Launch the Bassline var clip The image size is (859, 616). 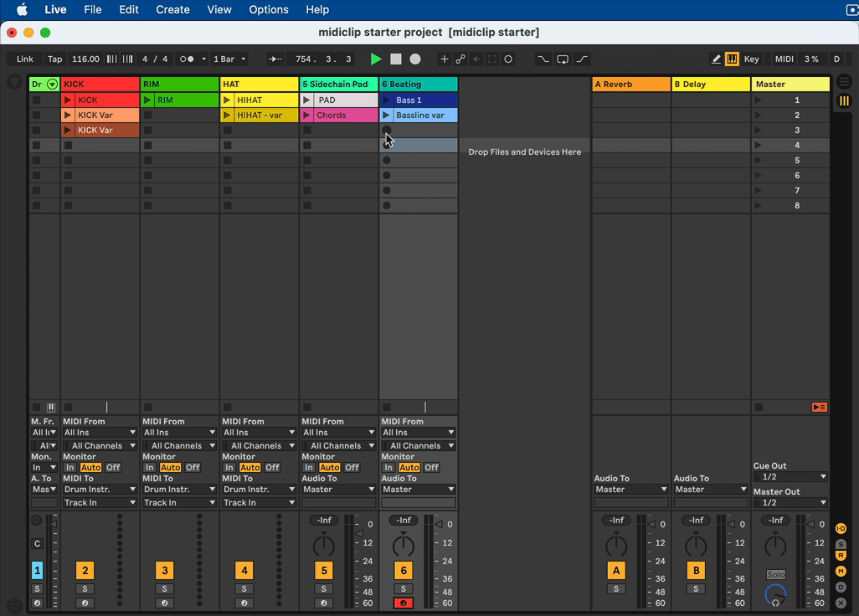387,116
